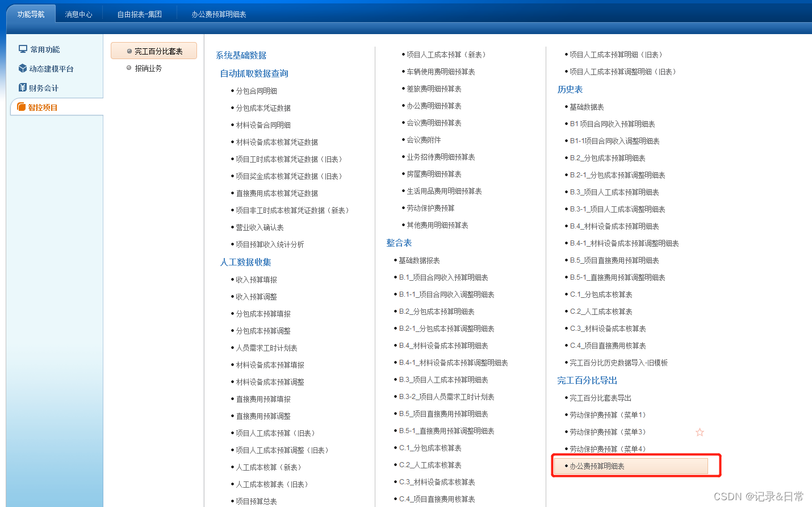The image size is (812, 507).
Task: Open 业务招待费明细预算表
Action: pos(441,157)
